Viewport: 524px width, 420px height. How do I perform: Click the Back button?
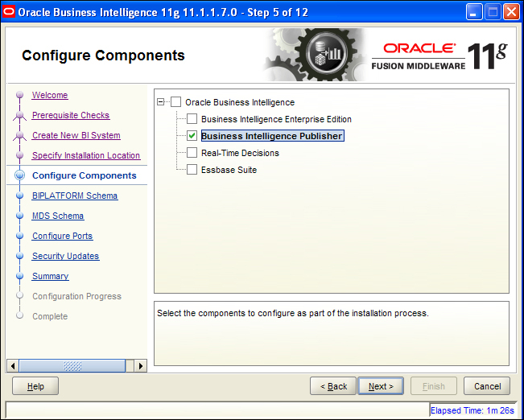click(333, 386)
